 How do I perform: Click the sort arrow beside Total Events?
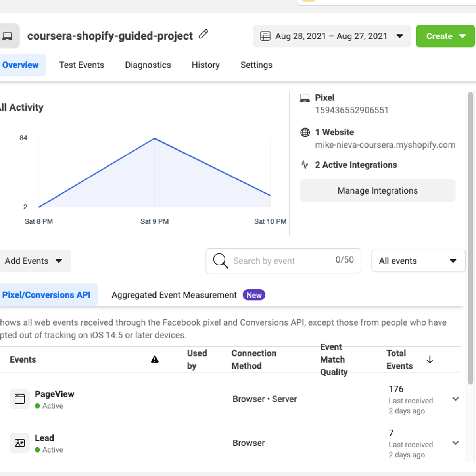pyautogui.click(x=430, y=359)
